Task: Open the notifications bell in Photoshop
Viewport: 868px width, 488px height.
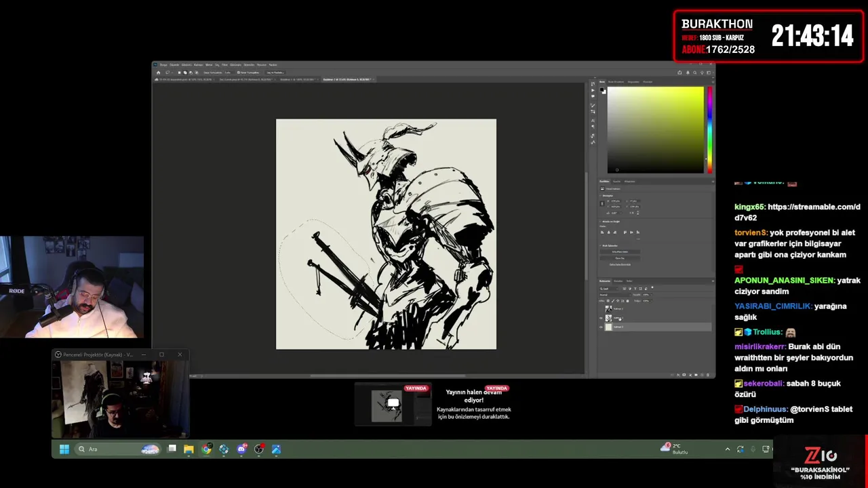Action: point(688,73)
